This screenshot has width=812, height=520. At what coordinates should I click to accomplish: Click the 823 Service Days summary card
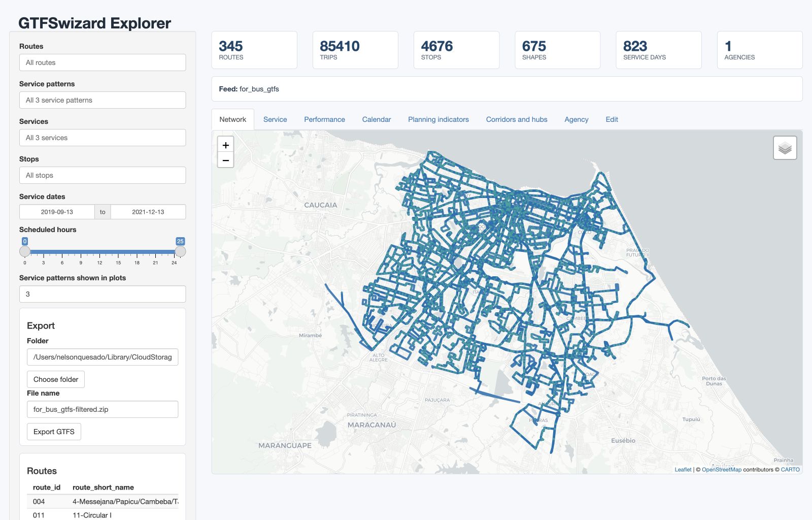[659, 50]
